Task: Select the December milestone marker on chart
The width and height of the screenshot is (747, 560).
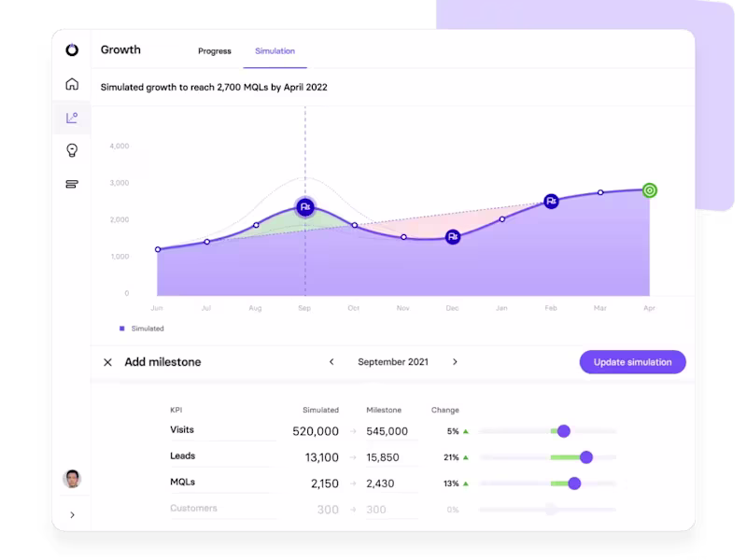Action: [x=453, y=237]
